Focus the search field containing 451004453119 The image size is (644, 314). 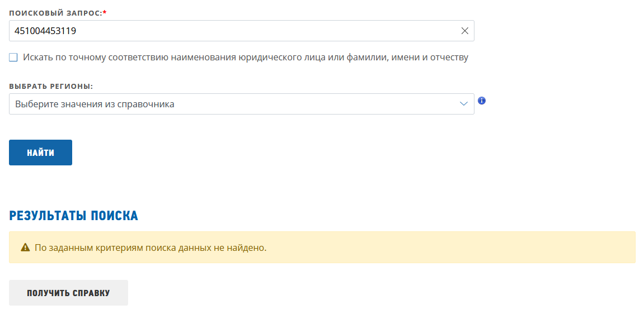224,31
